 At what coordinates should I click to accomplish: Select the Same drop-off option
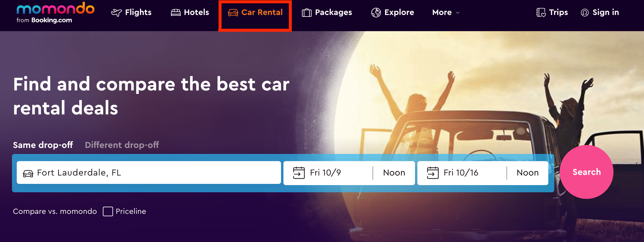(43, 145)
